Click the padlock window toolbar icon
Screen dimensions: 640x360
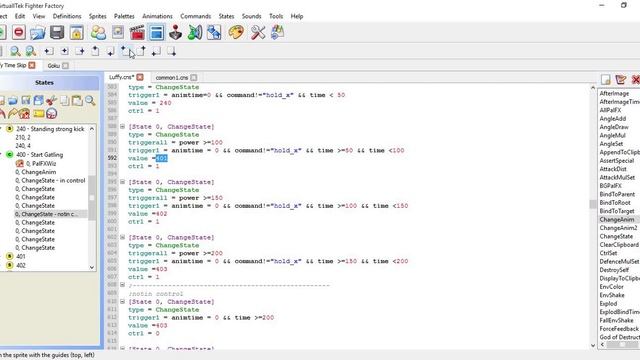(77, 33)
